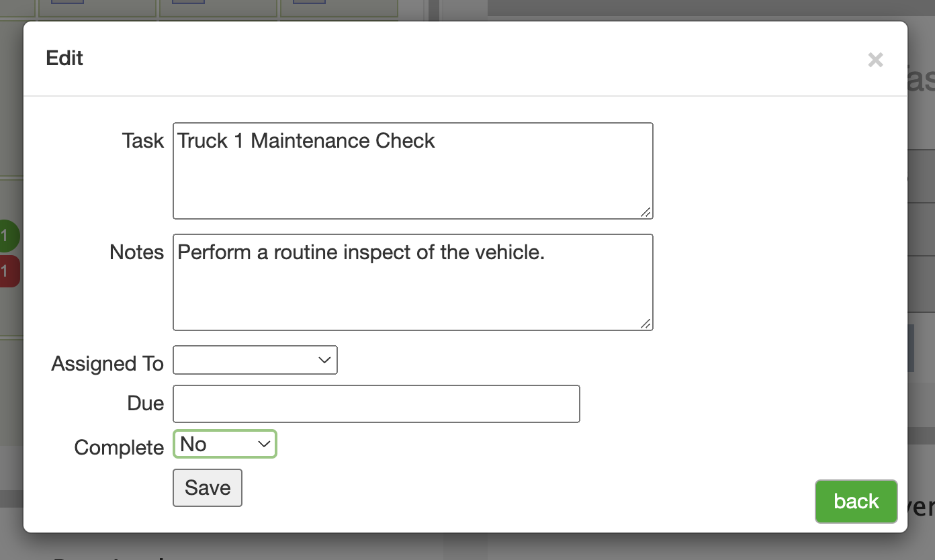
Task: Click the empty Due input field
Action: click(x=376, y=404)
